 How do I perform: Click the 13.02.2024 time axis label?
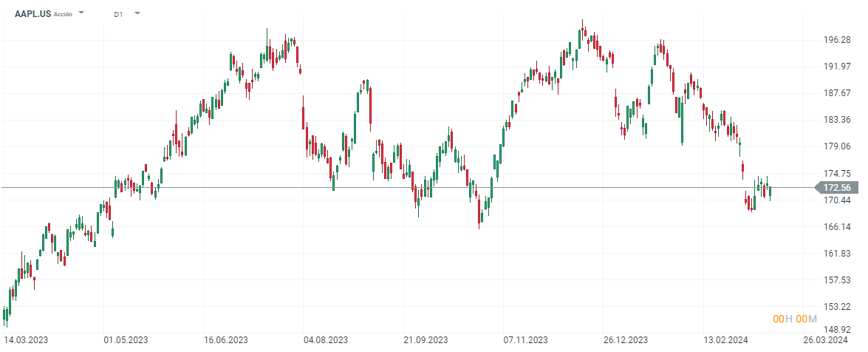pos(725,340)
